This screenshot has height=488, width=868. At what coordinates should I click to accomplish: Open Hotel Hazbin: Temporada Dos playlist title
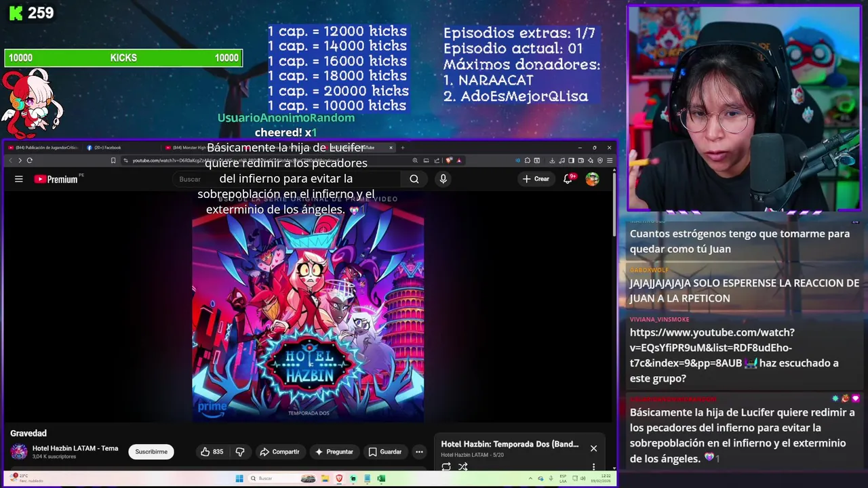(x=509, y=444)
